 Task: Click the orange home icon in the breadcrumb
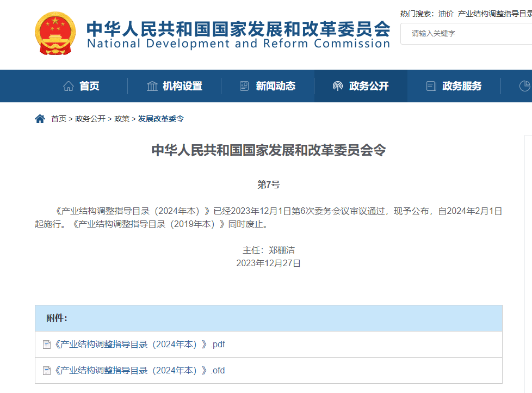(40, 118)
